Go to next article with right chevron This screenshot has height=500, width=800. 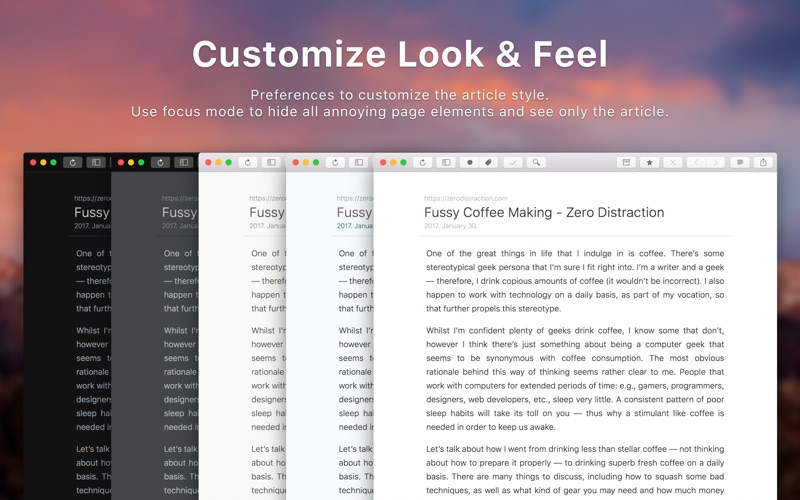pyautogui.click(x=716, y=162)
